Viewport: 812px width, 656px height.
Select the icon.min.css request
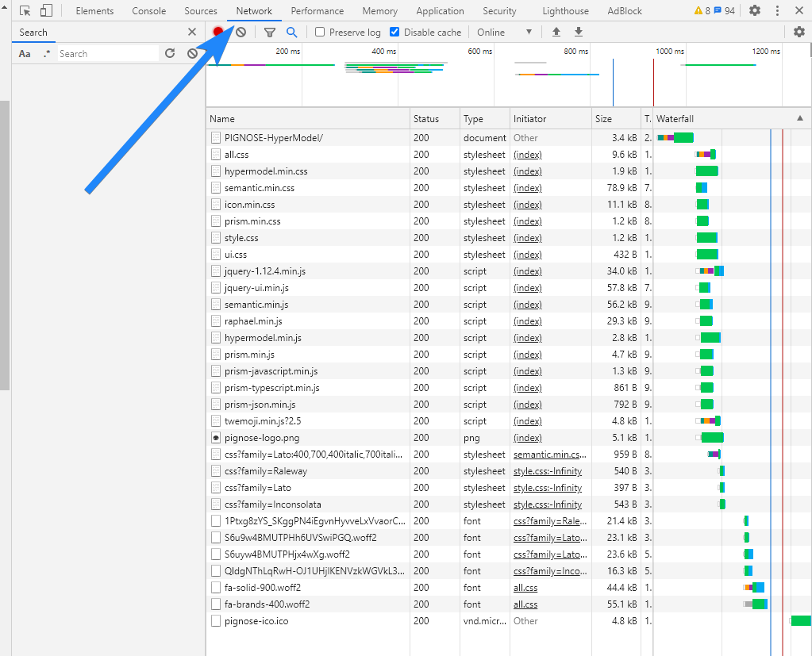[249, 205]
